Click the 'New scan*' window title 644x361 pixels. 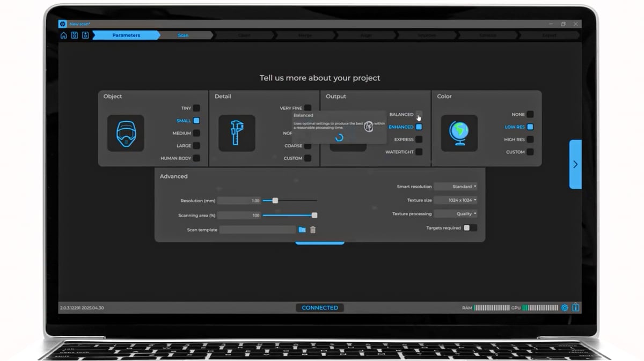(79, 24)
